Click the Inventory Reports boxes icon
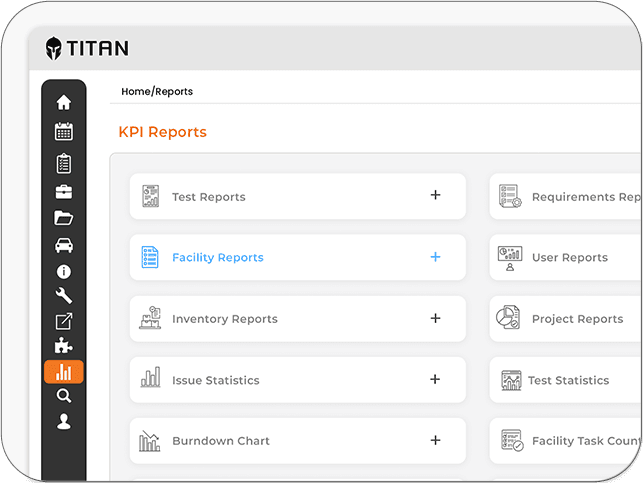 click(150, 318)
